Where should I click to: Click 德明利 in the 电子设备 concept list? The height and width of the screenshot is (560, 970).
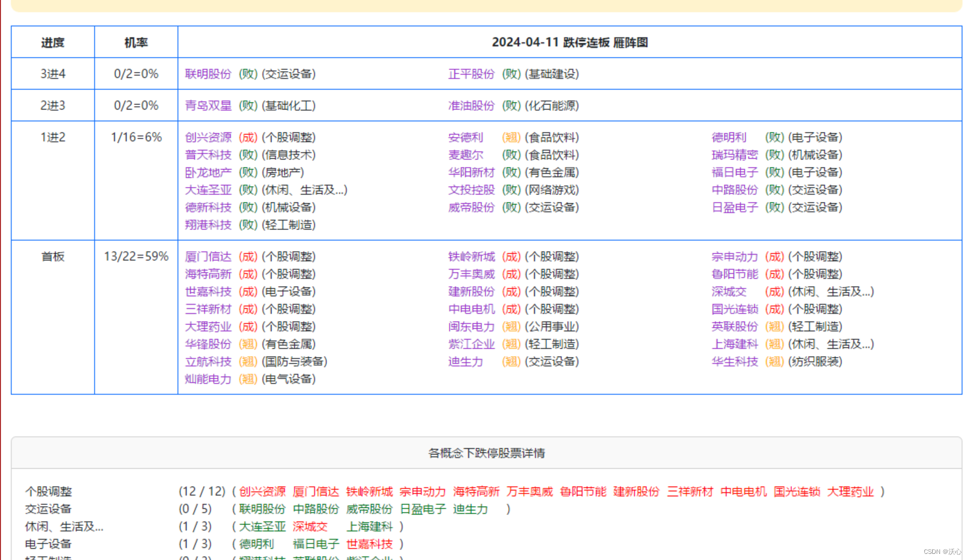click(x=256, y=544)
